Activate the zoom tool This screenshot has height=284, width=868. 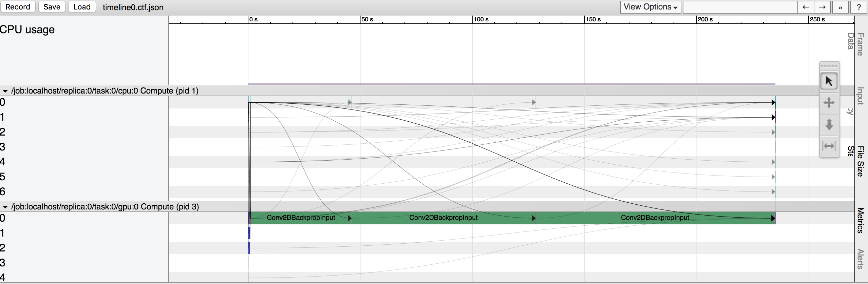tap(829, 124)
